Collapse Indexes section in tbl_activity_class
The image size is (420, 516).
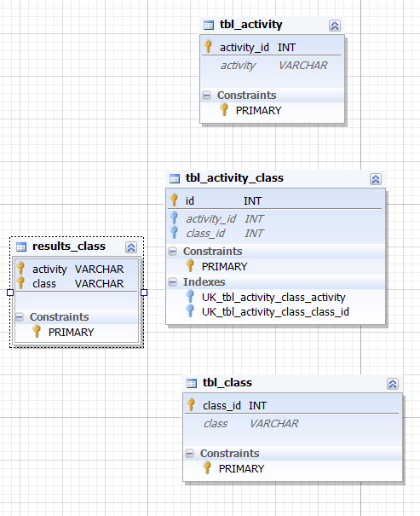[172, 282]
